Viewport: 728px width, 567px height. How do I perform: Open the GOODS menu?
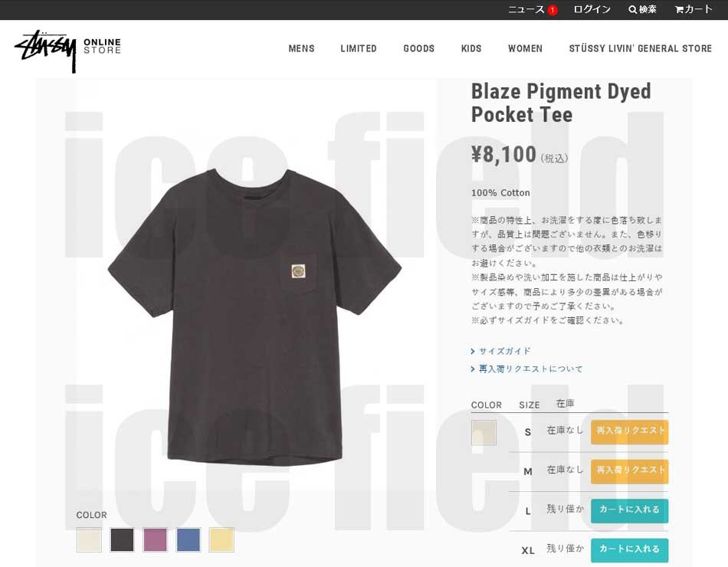418,48
